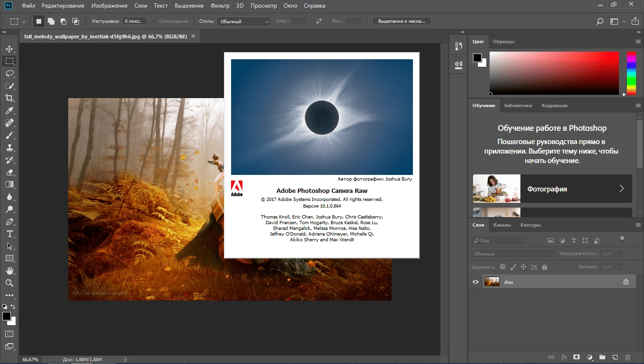Select the Brush tool
Viewport: 644px width, 364px height.
9,135
